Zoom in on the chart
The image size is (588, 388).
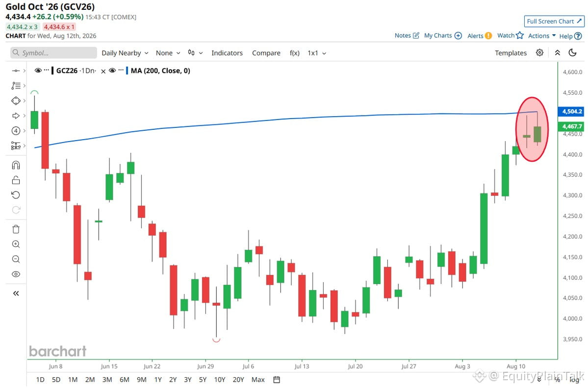(x=16, y=244)
